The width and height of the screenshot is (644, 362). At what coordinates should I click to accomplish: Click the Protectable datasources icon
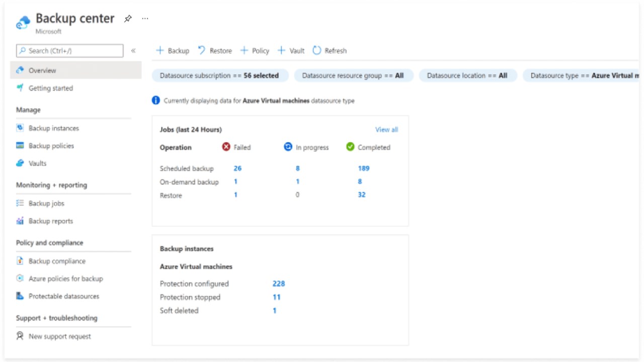point(20,296)
